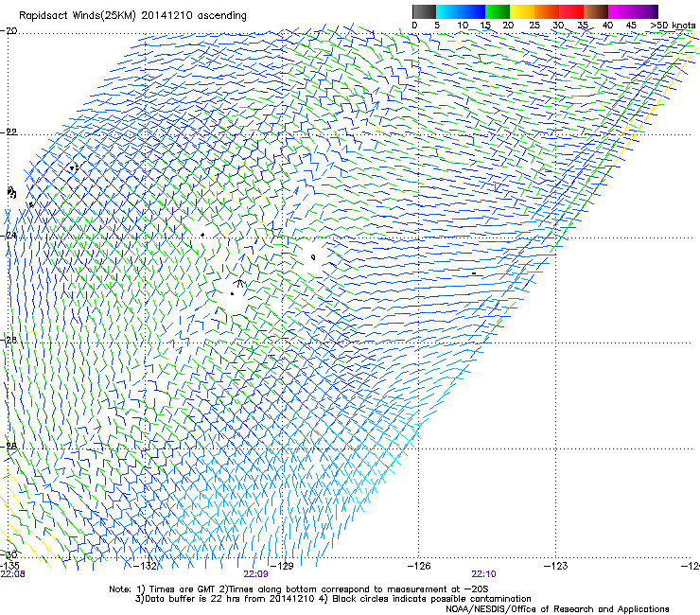The width and height of the screenshot is (700, 615).
Task: Click the red 30-35 knots color segment
Action: pos(571,11)
